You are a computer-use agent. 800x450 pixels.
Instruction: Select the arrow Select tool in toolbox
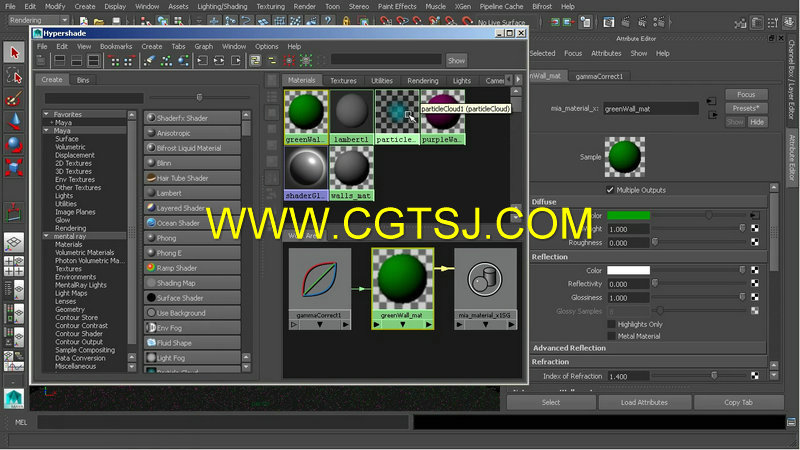(x=14, y=53)
